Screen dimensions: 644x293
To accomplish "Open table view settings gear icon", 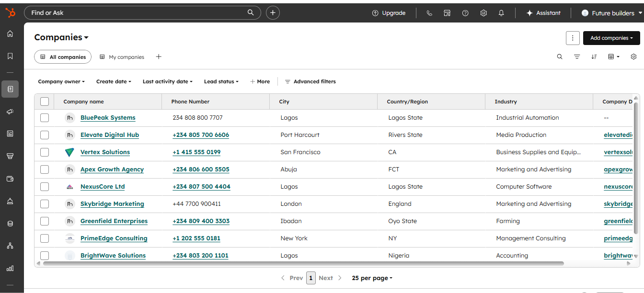I will click(633, 56).
